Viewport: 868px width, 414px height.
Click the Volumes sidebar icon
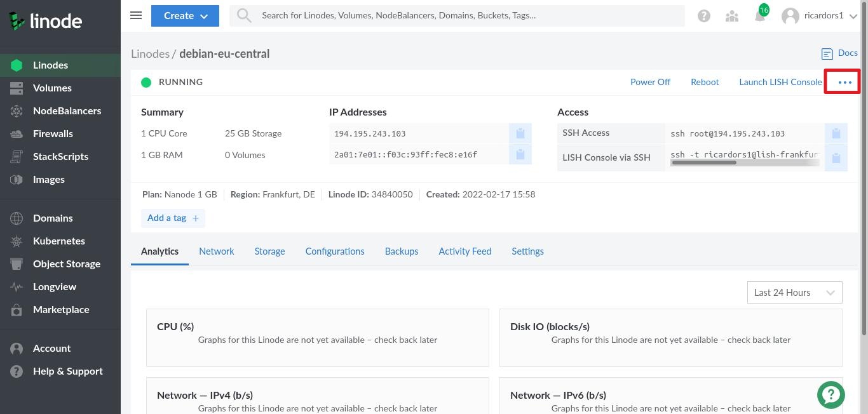pos(17,88)
